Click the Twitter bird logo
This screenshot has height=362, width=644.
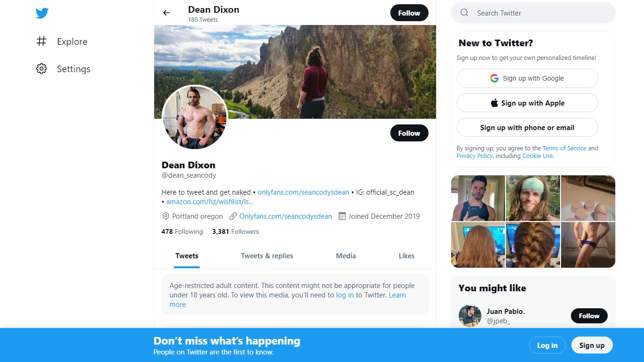[42, 13]
